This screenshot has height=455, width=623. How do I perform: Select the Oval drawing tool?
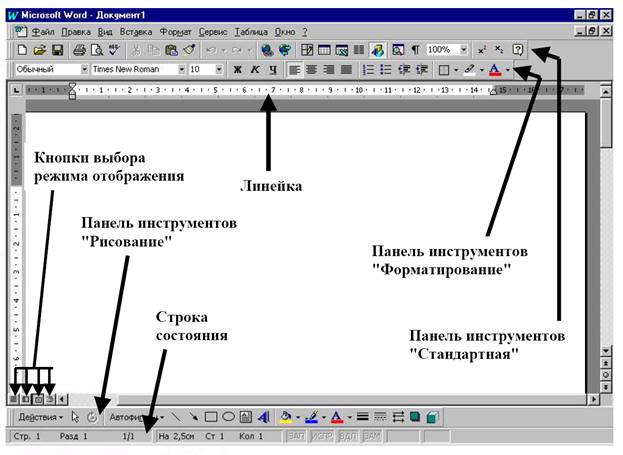(229, 416)
